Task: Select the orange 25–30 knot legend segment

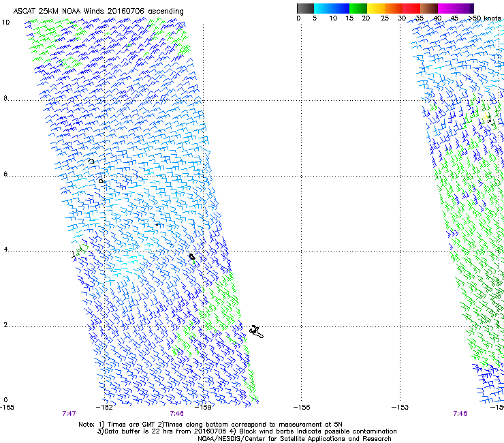Action: point(394,8)
